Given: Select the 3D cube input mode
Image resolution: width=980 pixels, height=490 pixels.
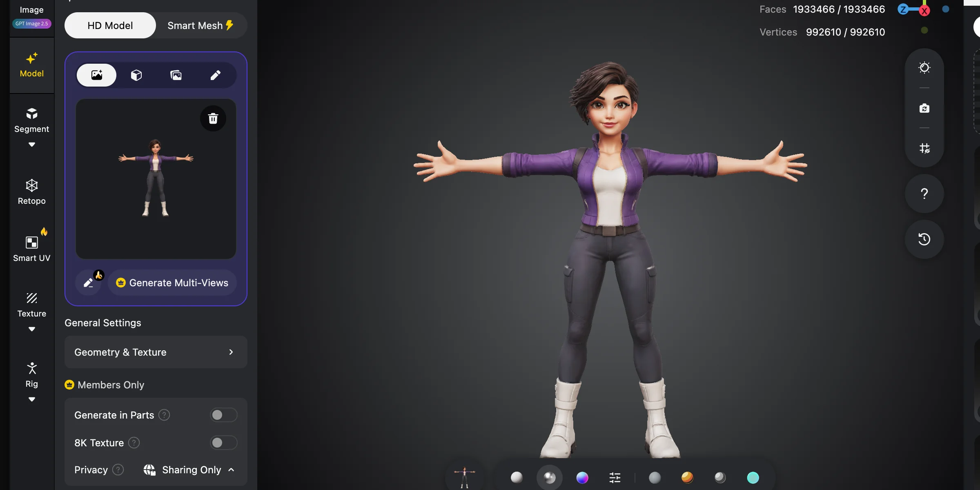Looking at the screenshot, I should pyautogui.click(x=136, y=75).
